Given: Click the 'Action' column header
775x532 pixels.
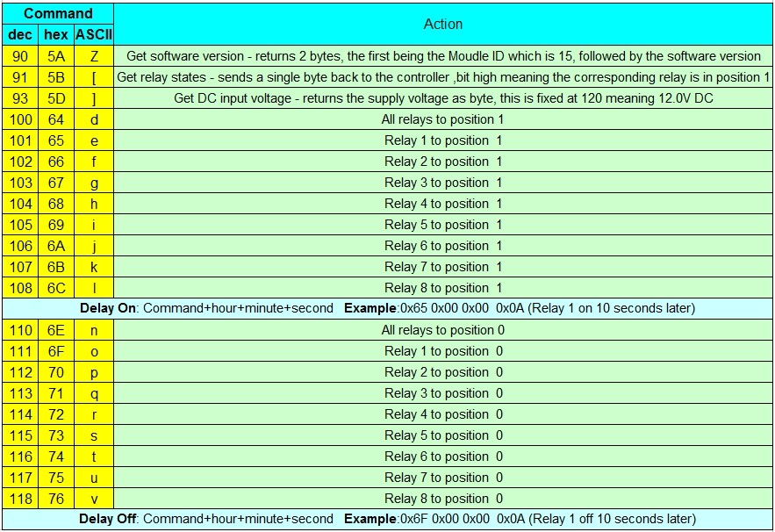Looking at the screenshot, I should [x=443, y=25].
